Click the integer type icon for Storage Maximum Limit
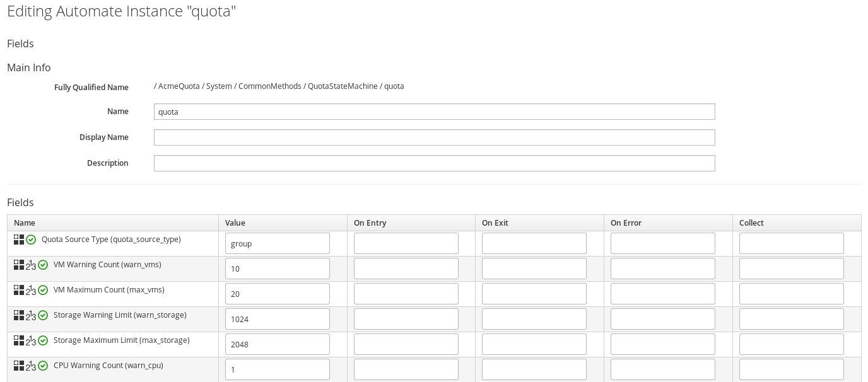The height and width of the screenshot is (382, 868). coord(31,341)
